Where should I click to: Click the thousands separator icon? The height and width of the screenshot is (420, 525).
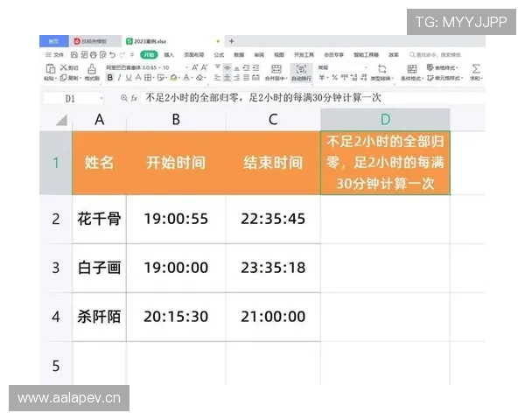(344, 78)
